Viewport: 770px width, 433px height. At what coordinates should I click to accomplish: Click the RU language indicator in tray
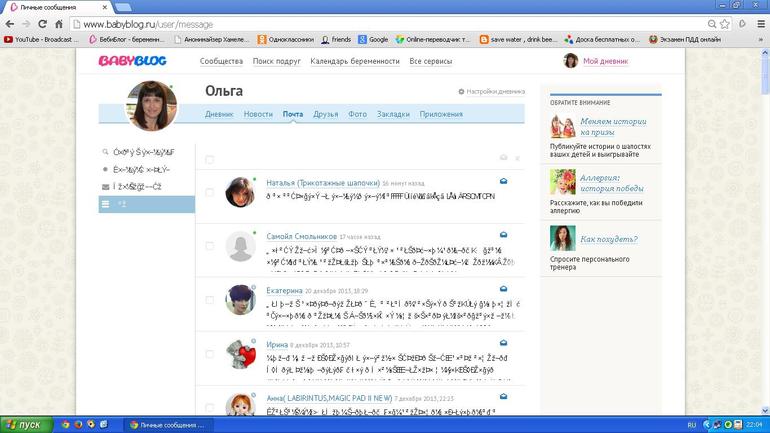[x=692, y=425]
